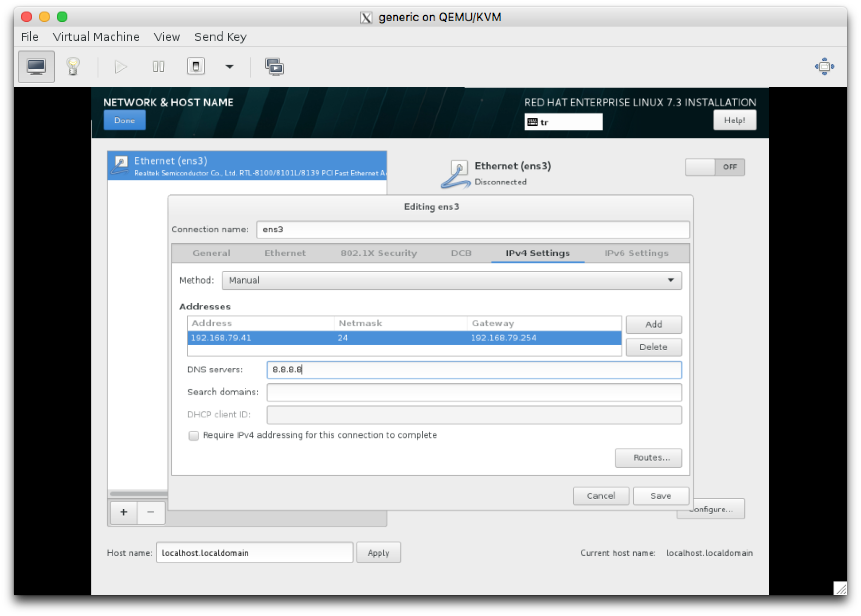
Task: Click the keyboard layout tr indicator
Action: point(564,122)
